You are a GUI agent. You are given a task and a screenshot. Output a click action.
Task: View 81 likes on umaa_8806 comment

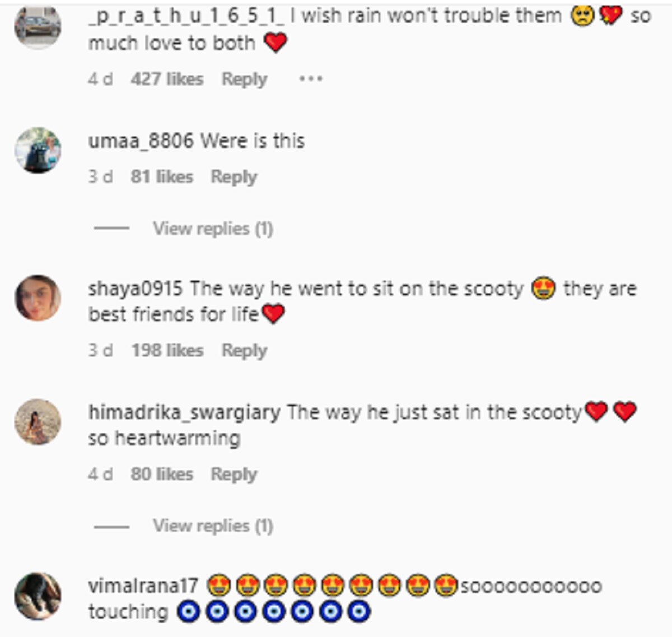coord(162,177)
